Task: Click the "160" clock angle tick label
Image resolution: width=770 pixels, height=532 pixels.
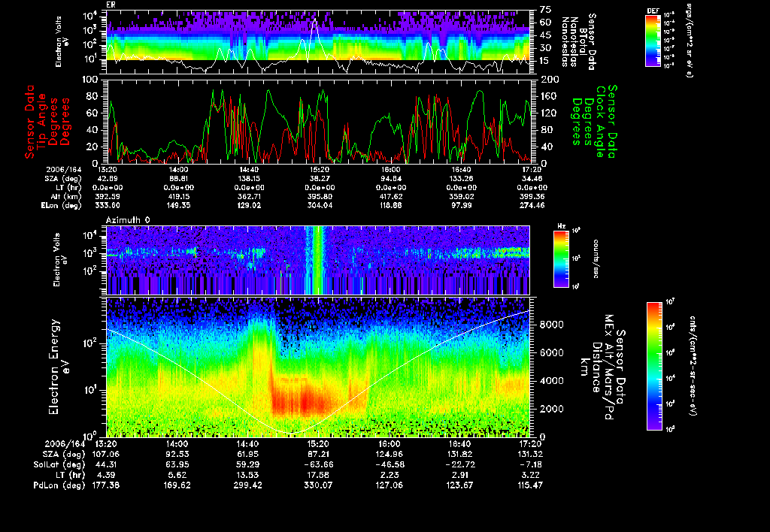Action: pyautogui.click(x=548, y=96)
